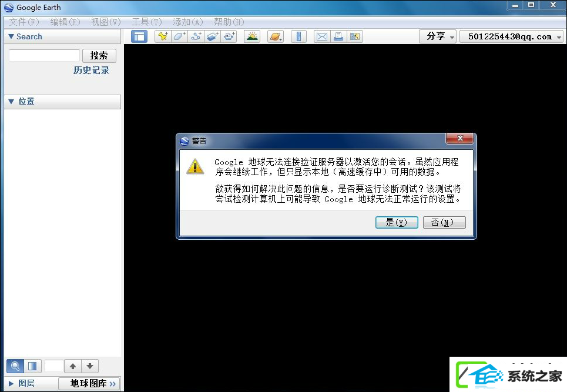The width and height of the screenshot is (567, 392).
Task: Open the 添加(A) menu
Action: point(188,22)
